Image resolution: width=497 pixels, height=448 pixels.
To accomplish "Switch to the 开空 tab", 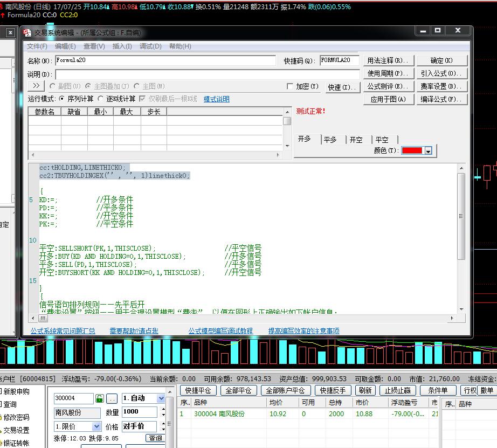I will (356, 140).
